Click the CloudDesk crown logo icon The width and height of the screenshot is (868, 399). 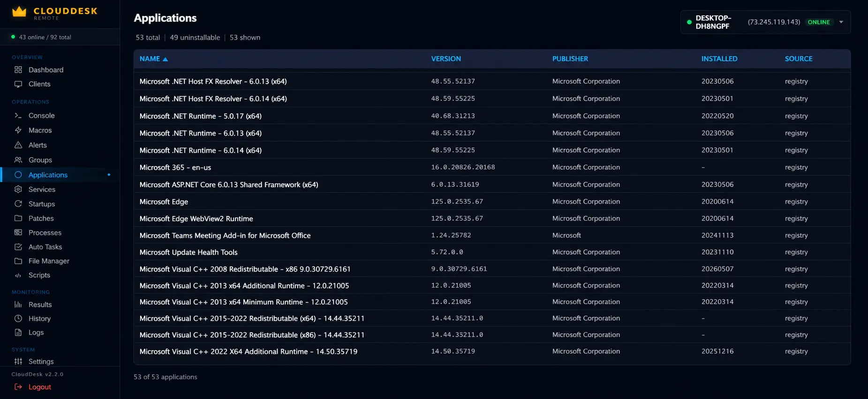coord(19,12)
